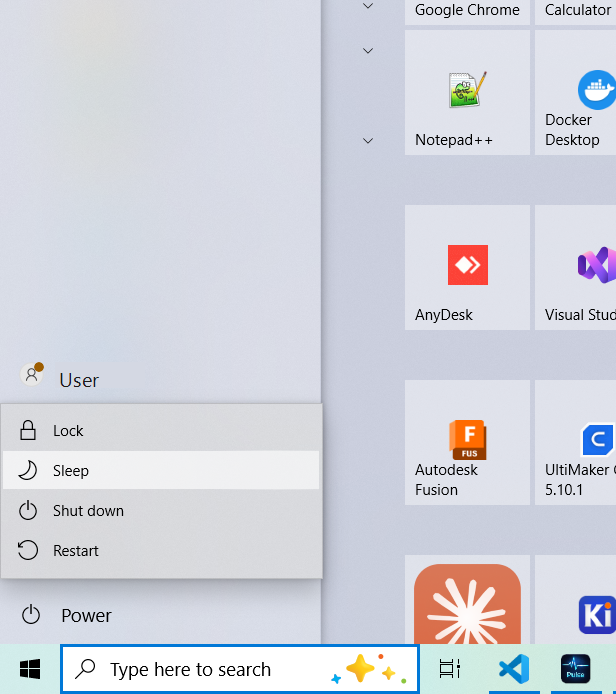Focus the Type here to search box
The image size is (616, 694).
240,669
